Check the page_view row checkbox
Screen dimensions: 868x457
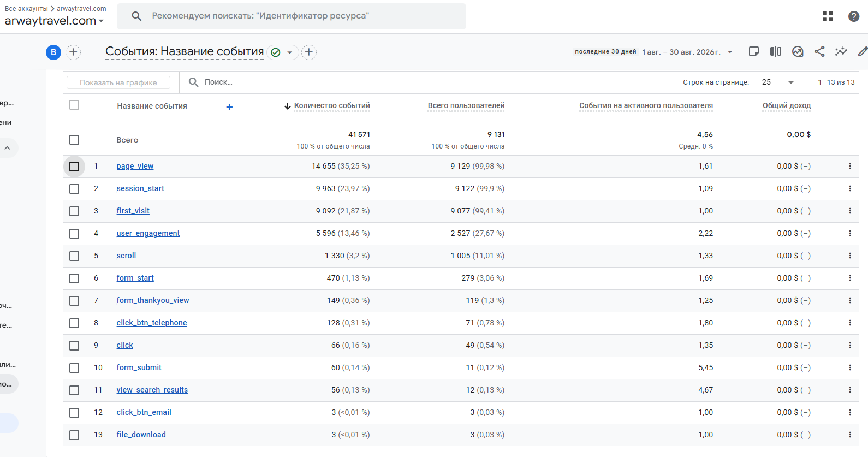point(74,167)
